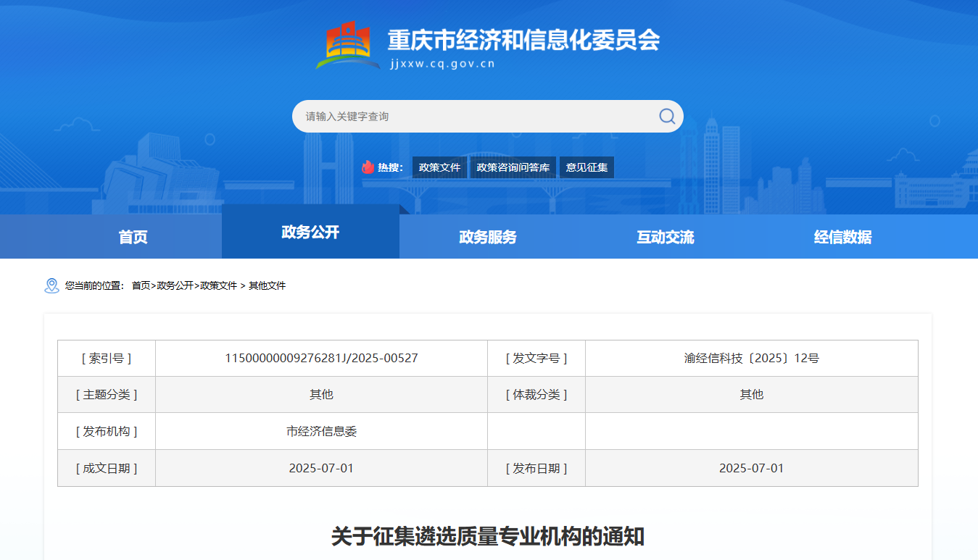Open the 经信数据 navigation tab

(x=842, y=237)
